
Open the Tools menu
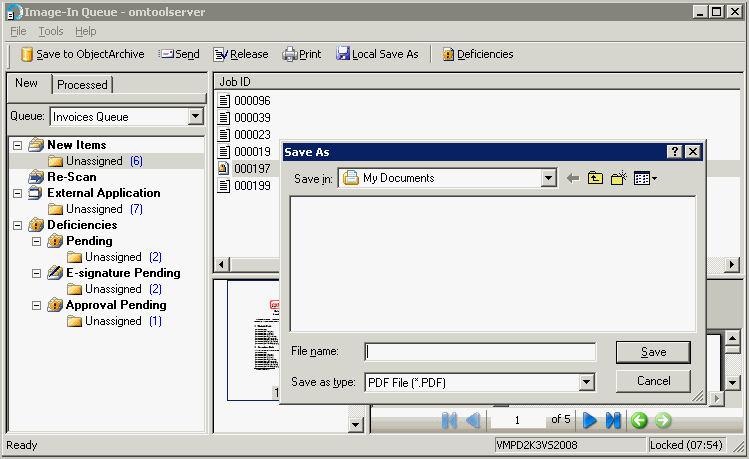pyautogui.click(x=50, y=31)
